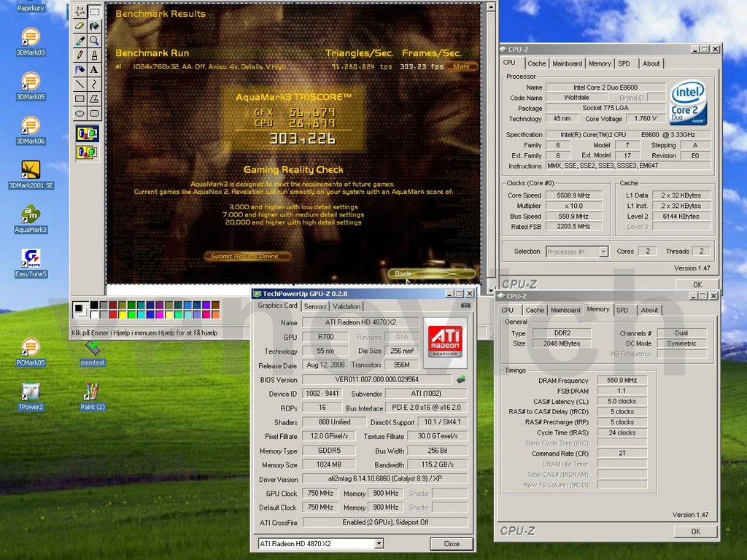The width and height of the screenshot is (747, 560).
Task: Activate the Pick Color eyedropper tool
Action: coord(80,41)
